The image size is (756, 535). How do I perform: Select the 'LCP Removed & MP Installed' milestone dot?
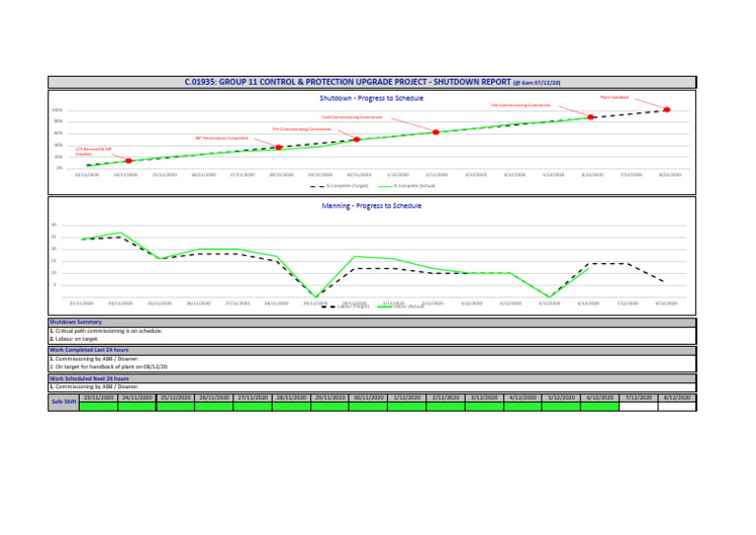[x=129, y=161]
